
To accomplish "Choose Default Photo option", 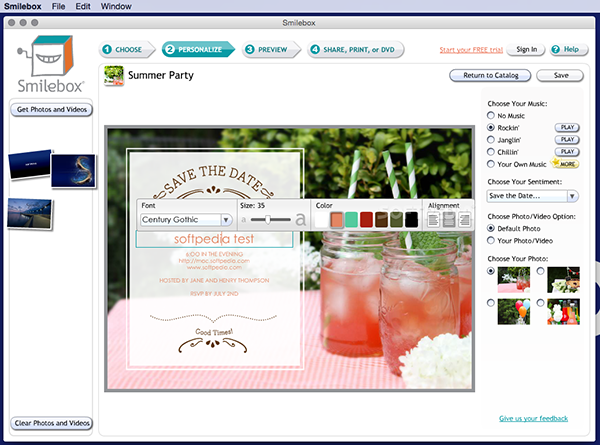I will click(x=491, y=228).
